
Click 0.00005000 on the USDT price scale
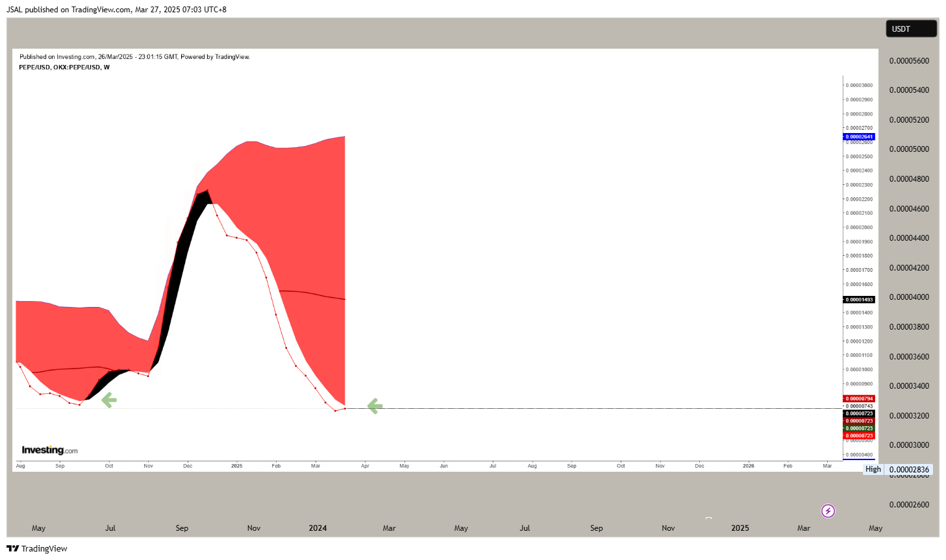click(x=909, y=149)
